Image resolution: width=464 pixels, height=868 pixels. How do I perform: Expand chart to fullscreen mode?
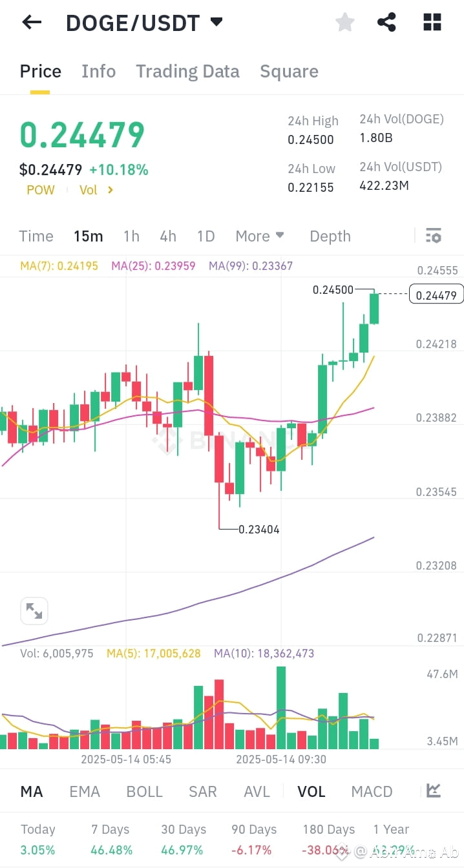(x=34, y=610)
